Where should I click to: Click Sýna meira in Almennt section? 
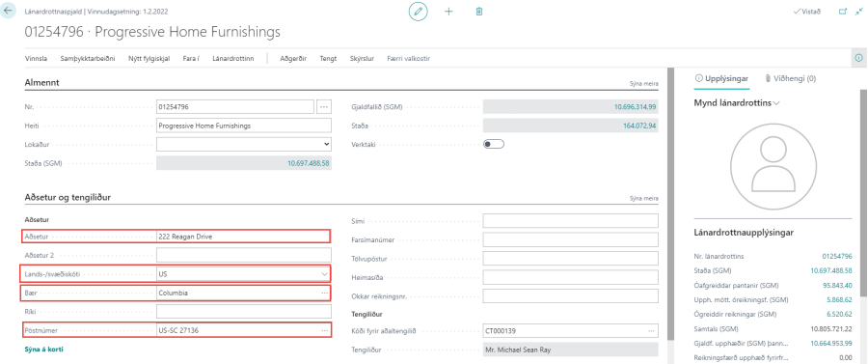point(644,84)
